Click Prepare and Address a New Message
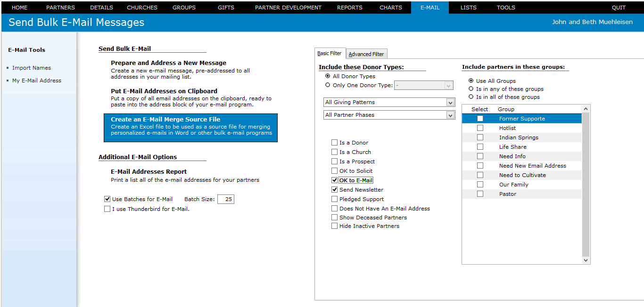 [x=168, y=63]
